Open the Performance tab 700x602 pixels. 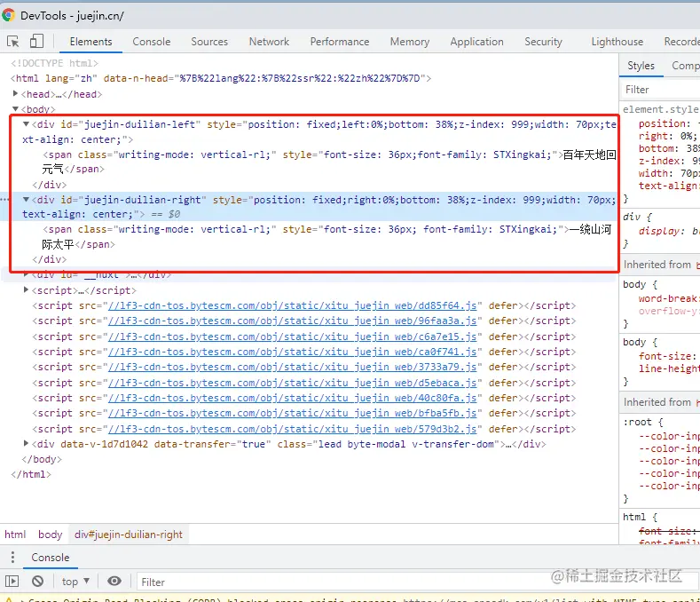pyautogui.click(x=339, y=42)
